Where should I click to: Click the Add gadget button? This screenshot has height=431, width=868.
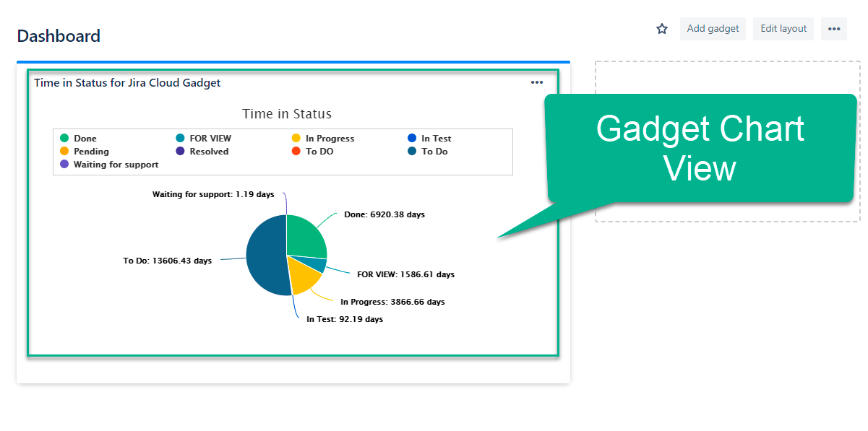[x=713, y=29]
